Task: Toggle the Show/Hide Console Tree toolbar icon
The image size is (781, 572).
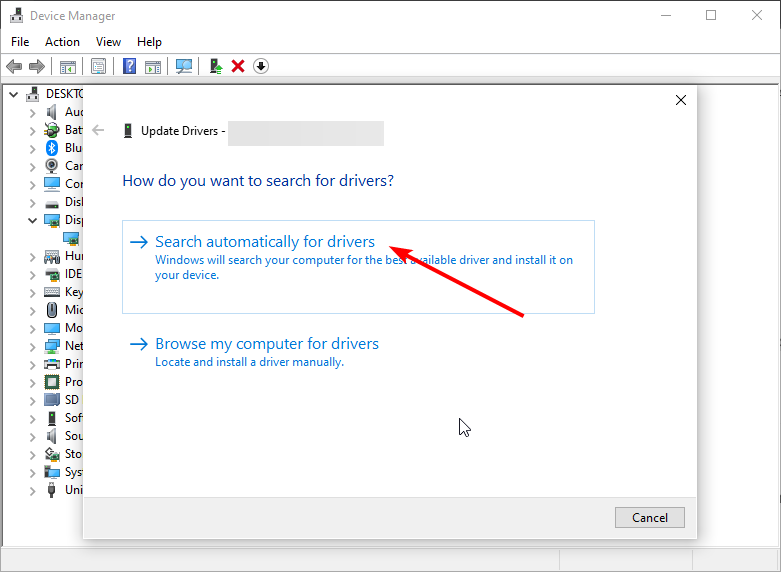Action: 68,66
